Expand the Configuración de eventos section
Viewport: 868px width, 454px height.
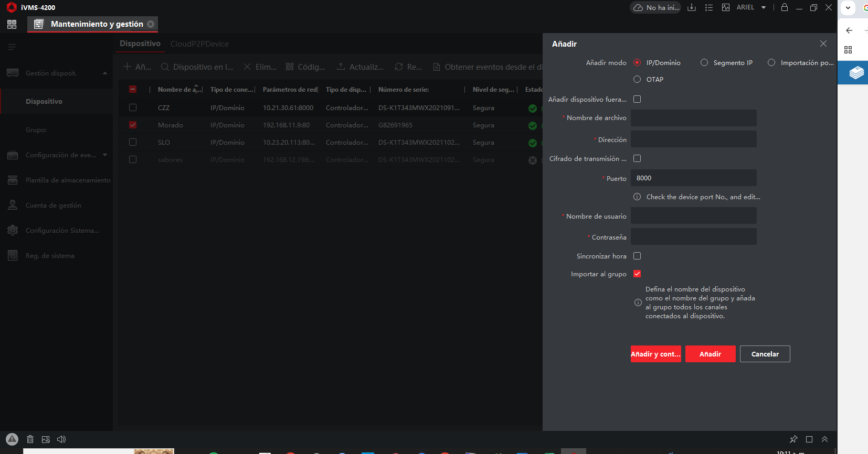(105, 155)
